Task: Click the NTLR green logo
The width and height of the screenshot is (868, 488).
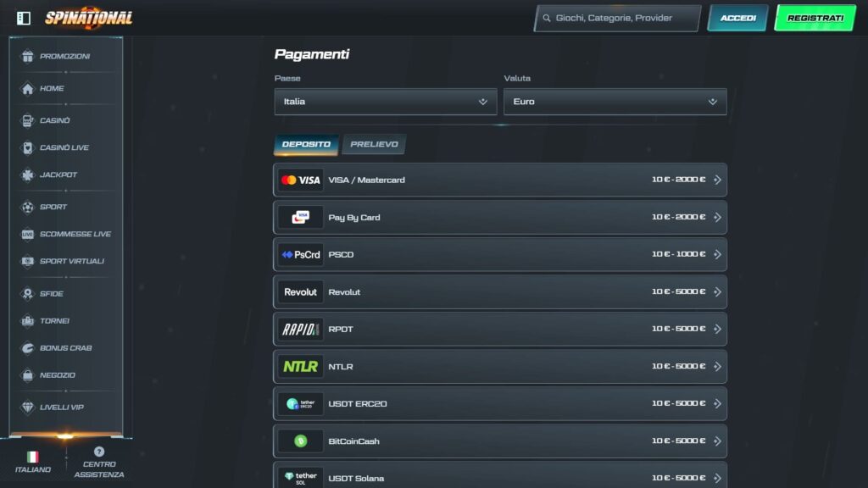Action: coord(301,366)
